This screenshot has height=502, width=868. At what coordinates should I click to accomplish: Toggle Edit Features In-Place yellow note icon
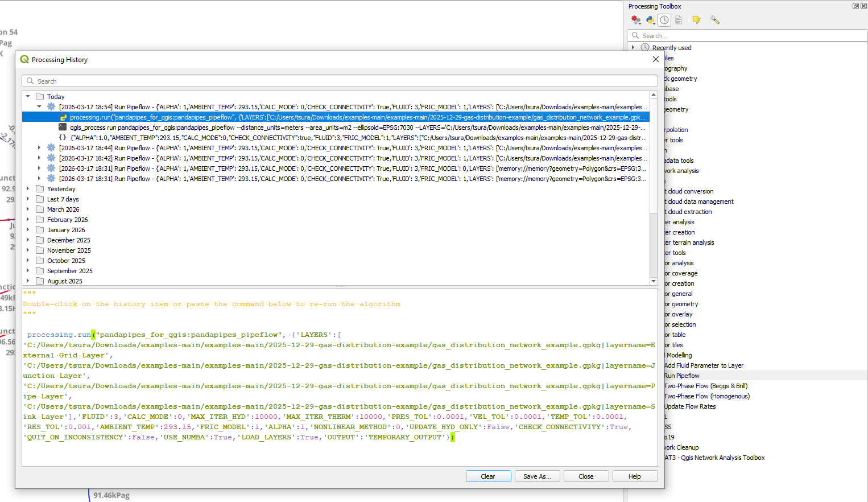[696, 20]
